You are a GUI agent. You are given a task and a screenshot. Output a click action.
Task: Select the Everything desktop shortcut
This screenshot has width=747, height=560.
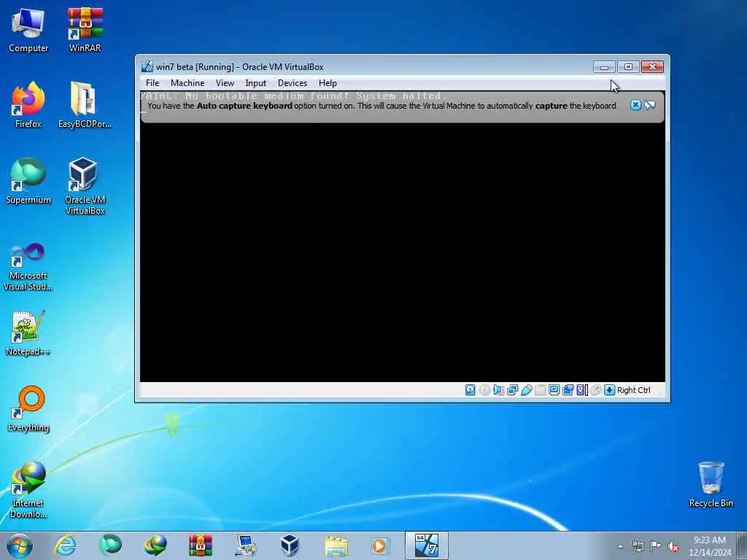(x=28, y=408)
